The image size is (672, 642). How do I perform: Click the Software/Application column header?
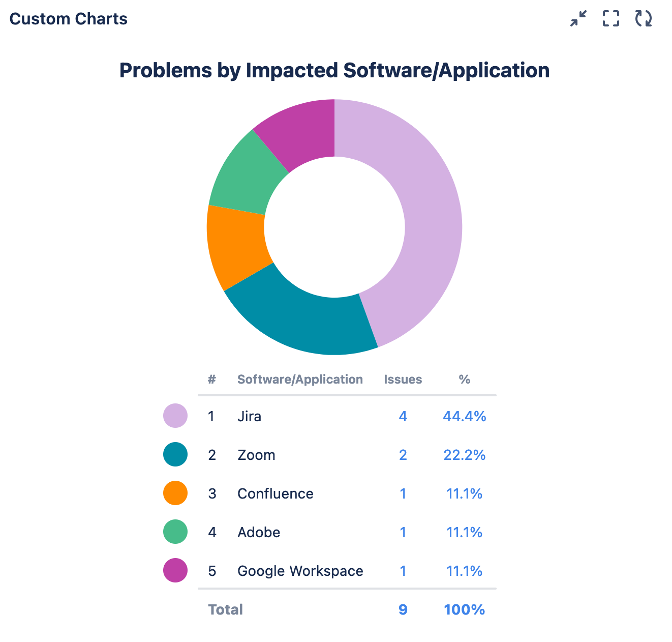pyautogui.click(x=300, y=380)
